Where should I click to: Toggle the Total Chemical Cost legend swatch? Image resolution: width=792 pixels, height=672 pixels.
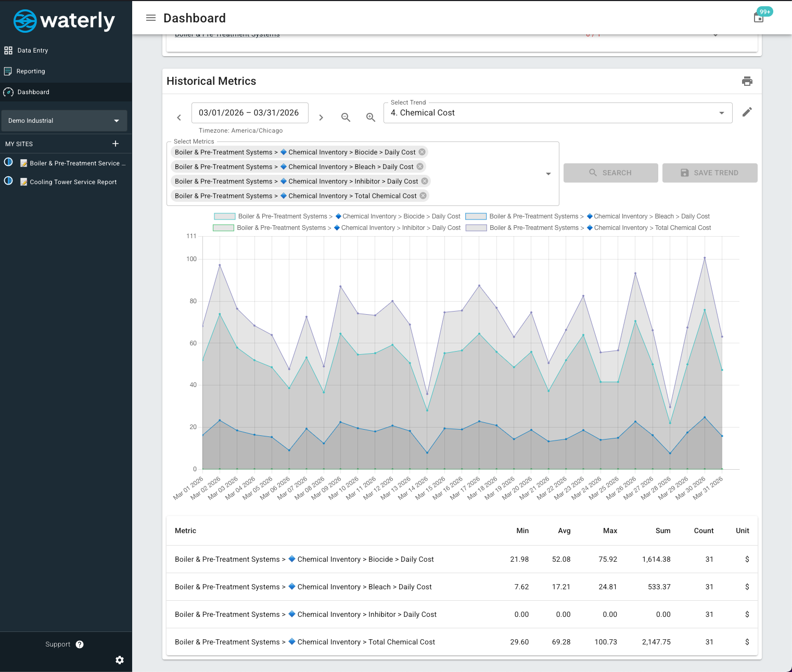click(476, 228)
